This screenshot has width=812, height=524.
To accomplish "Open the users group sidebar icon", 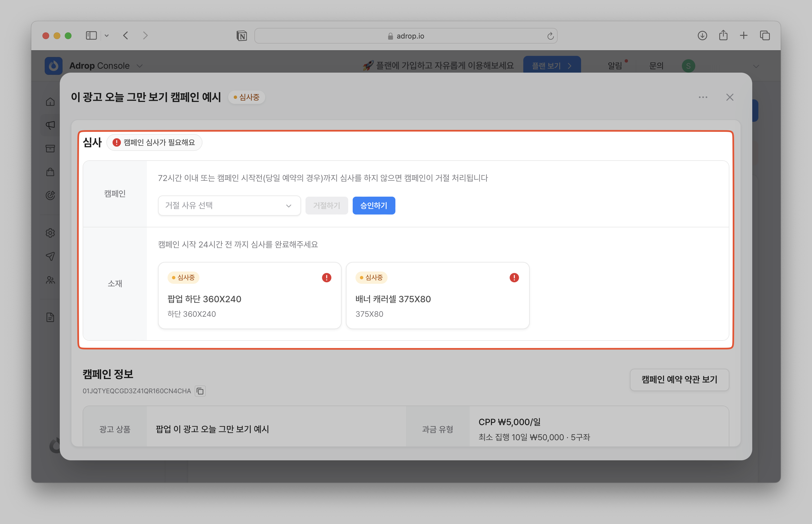I will (x=50, y=280).
